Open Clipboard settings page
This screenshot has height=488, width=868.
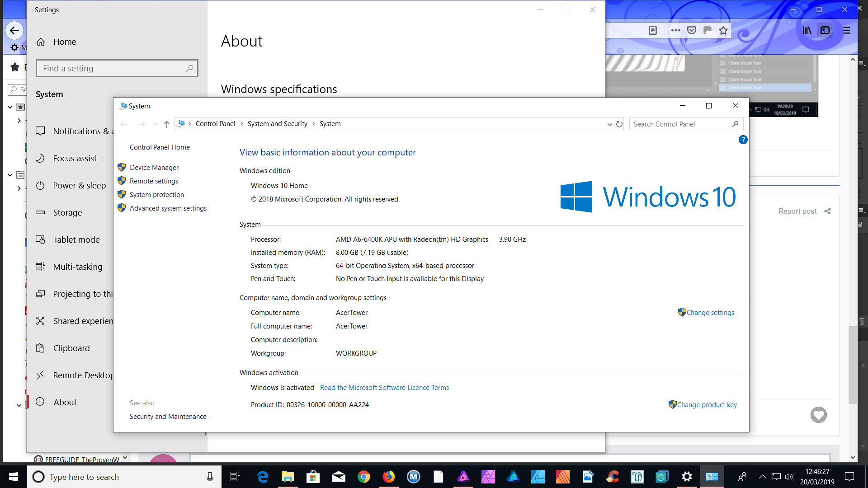click(x=71, y=348)
